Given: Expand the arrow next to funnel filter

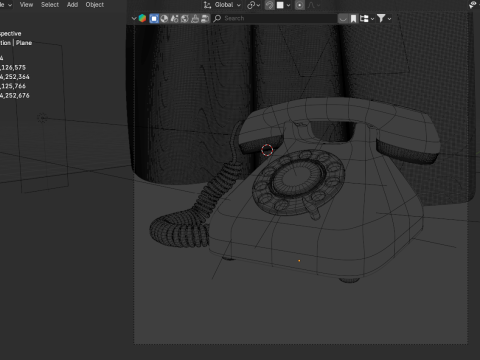Looking at the screenshot, I should coord(389,19).
